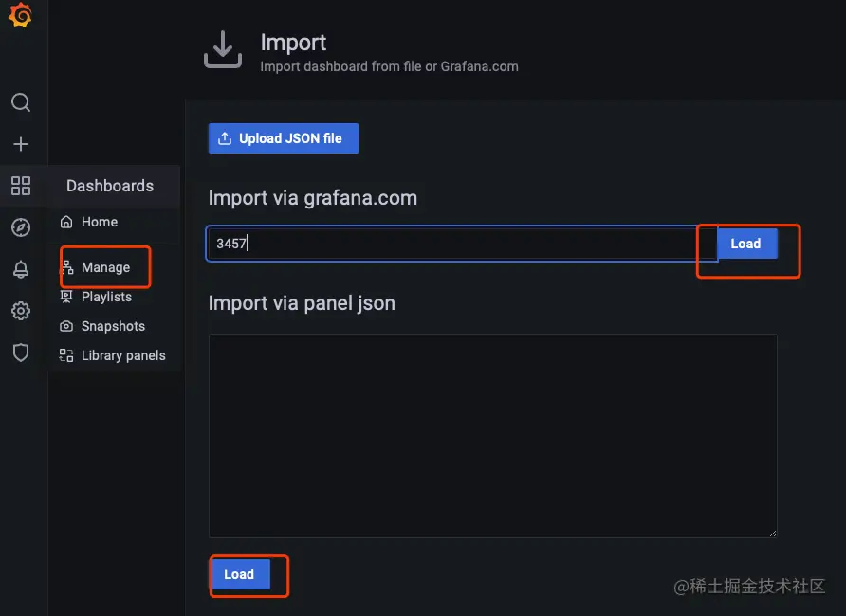Click Load next to the dashboard ID
This screenshot has height=616, width=846.
coord(745,244)
